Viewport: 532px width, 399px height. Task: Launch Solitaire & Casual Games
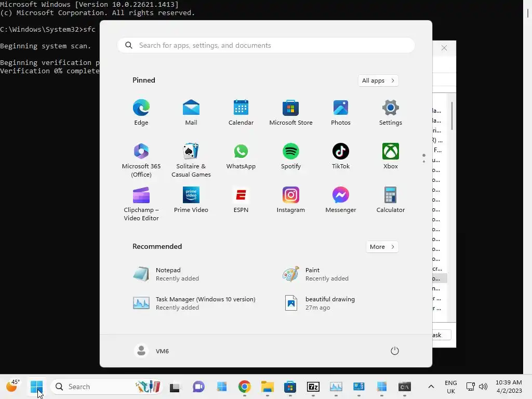tap(191, 160)
